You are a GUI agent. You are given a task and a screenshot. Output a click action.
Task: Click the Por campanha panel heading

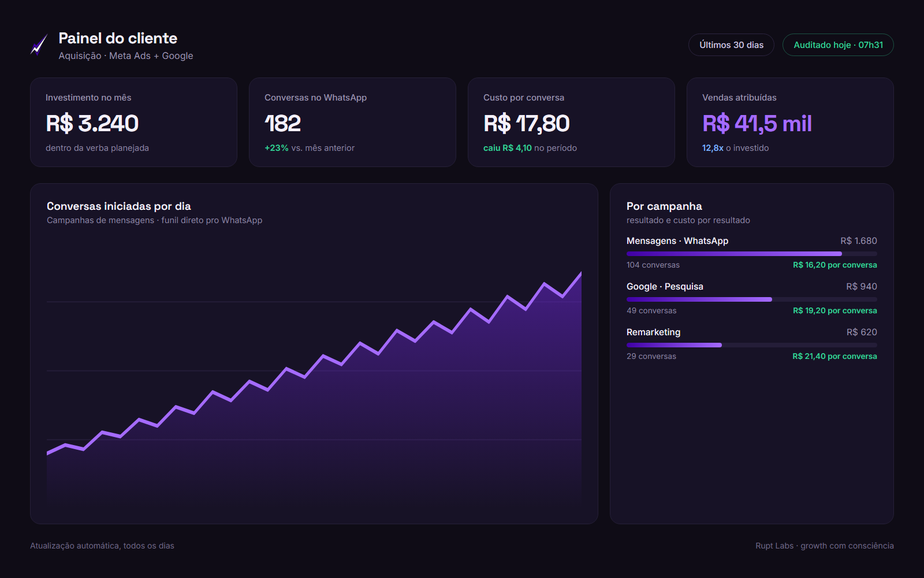[x=664, y=206]
